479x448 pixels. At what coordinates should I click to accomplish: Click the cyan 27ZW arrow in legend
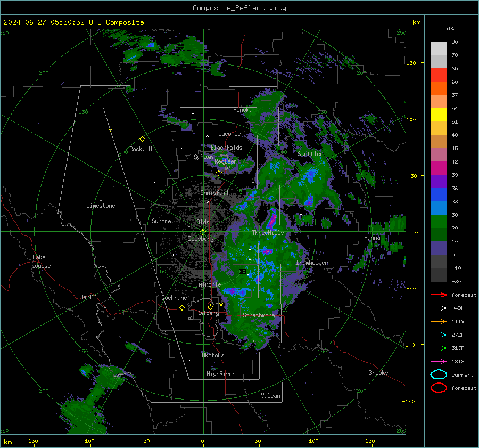pyautogui.click(x=439, y=335)
